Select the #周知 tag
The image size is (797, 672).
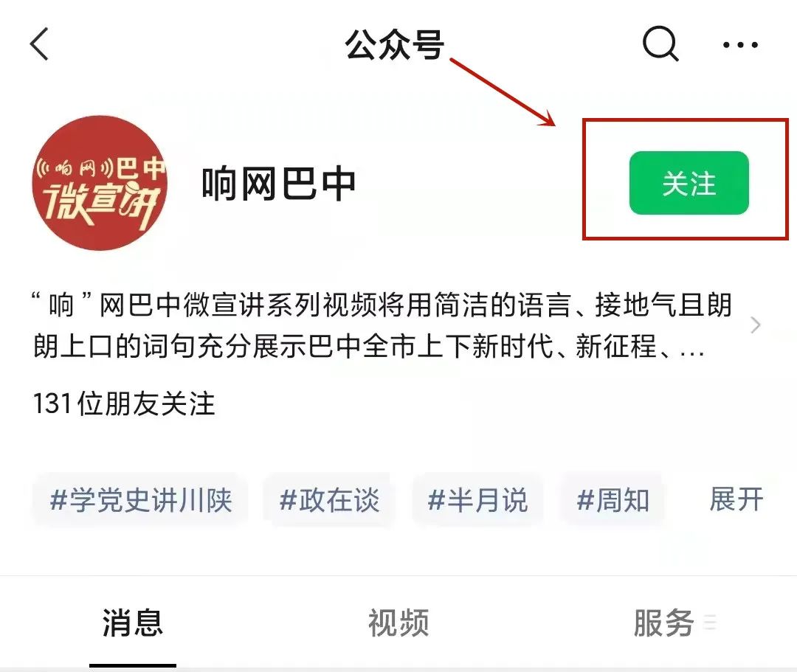point(613,500)
